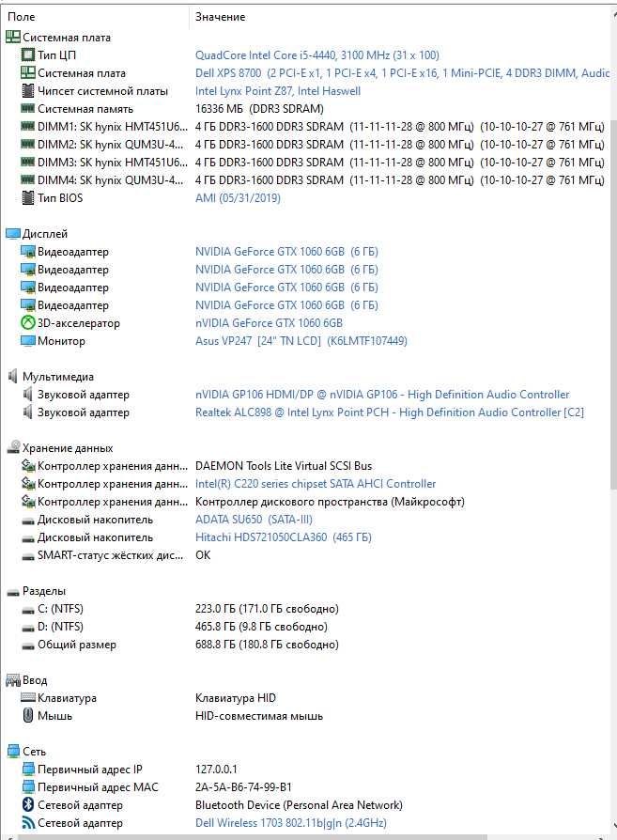Image resolution: width=617 pixels, height=840 pixels.
Task: Click the Первичный адрес IP icon
Action: pos(28,770)
